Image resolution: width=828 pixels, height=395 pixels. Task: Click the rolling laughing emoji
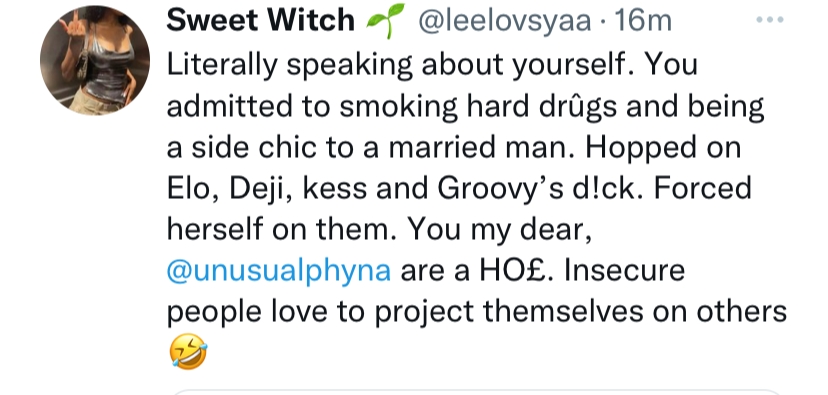pyautogui.click(x=189, y=351)
